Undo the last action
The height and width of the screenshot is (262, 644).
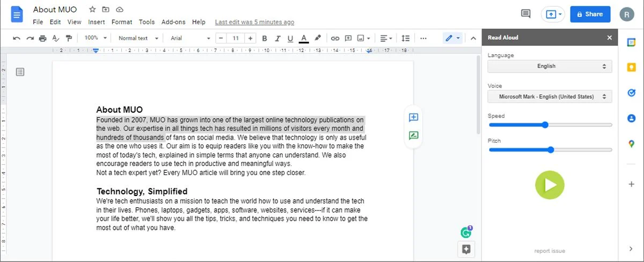point(17,38)
